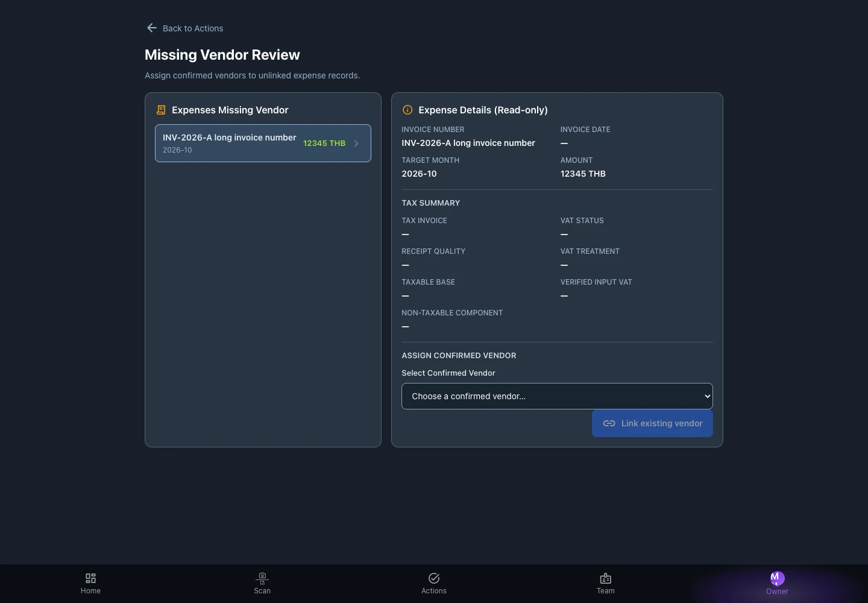The height and width of the screenshot is (603, 868).
Task: Click the 2026-10 date under the invoice row
Action: [x=177, y=150]
